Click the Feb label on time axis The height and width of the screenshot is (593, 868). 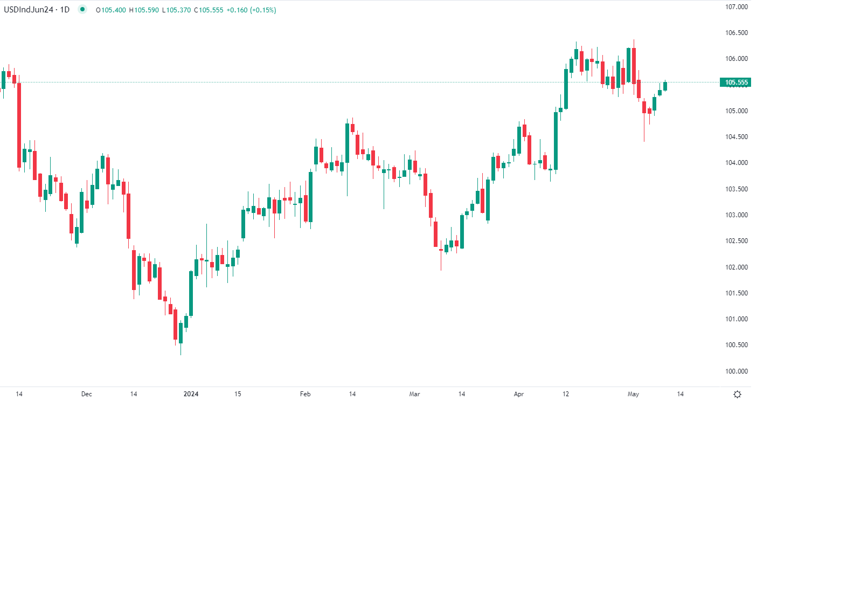pos(305,394)
